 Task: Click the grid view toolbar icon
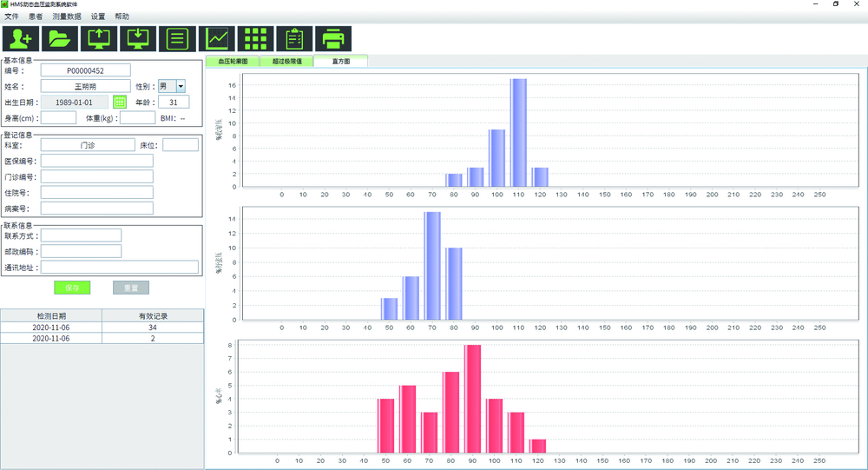click(256, 39)
